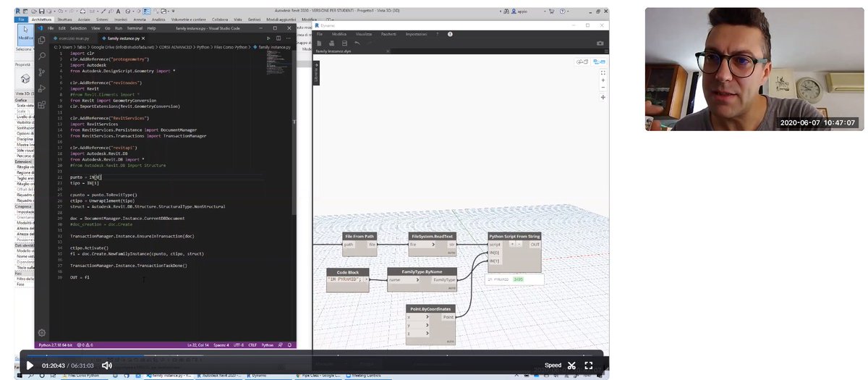868x380 pixels.
Task: Play the video
Action: pos(30,366)
